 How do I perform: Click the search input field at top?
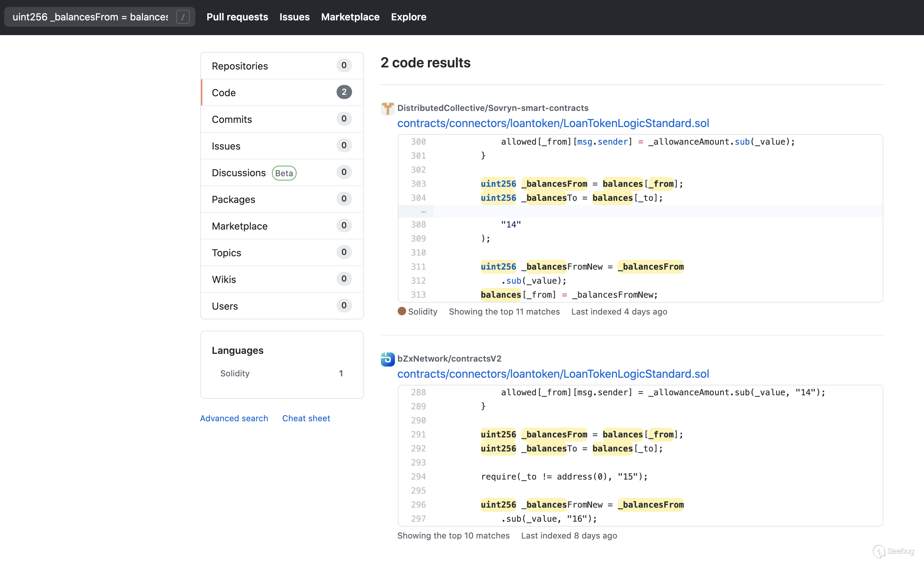click(90, 17)
